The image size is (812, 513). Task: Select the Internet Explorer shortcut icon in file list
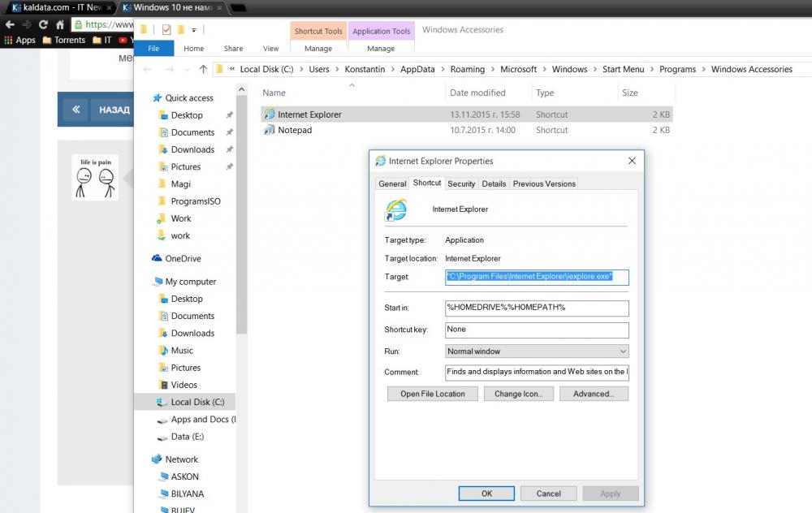(x=270, y=114)
